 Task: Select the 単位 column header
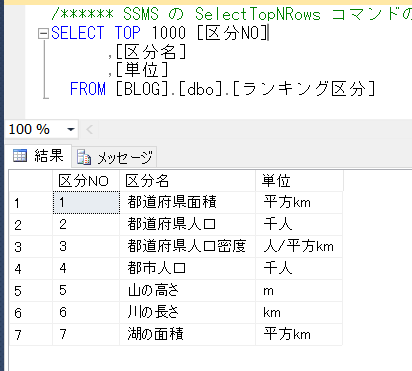pyautogui.click(x=299, y=181)
